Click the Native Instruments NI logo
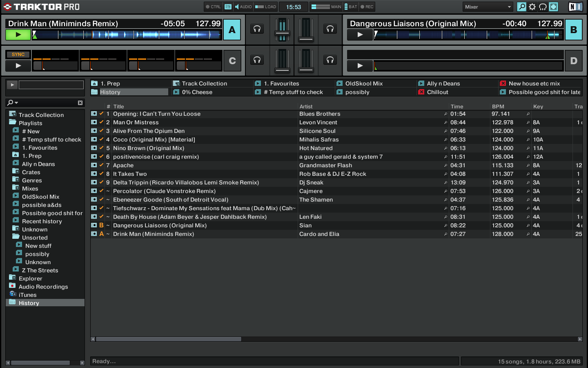This screenshot has width=588, height=368. coord(575,7)
